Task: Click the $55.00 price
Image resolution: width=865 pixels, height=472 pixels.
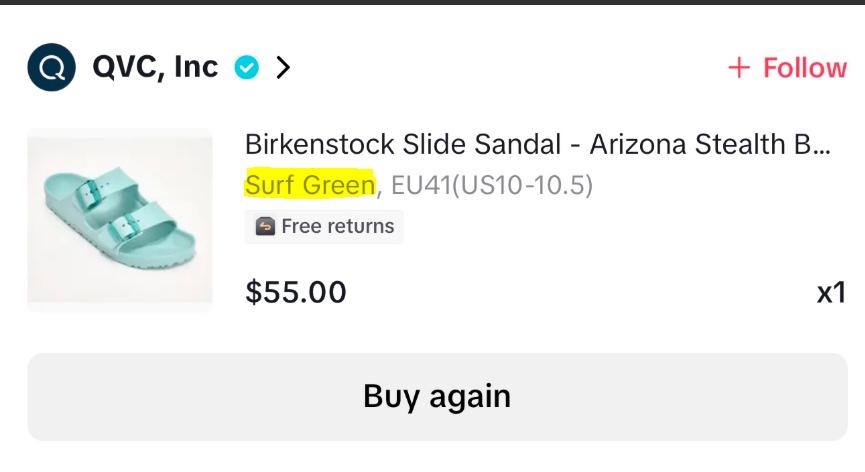Action: pyautogui.click(x=296, y=292)
